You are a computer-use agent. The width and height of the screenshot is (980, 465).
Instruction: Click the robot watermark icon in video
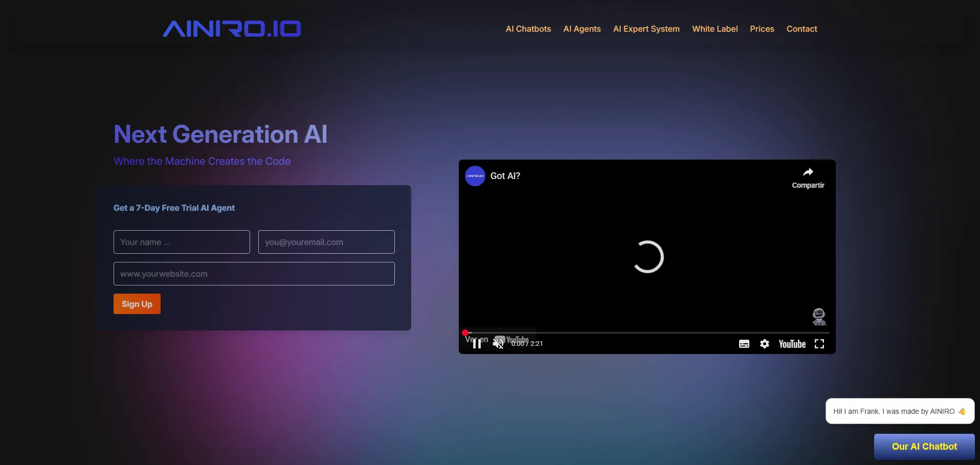click(819, 317)
